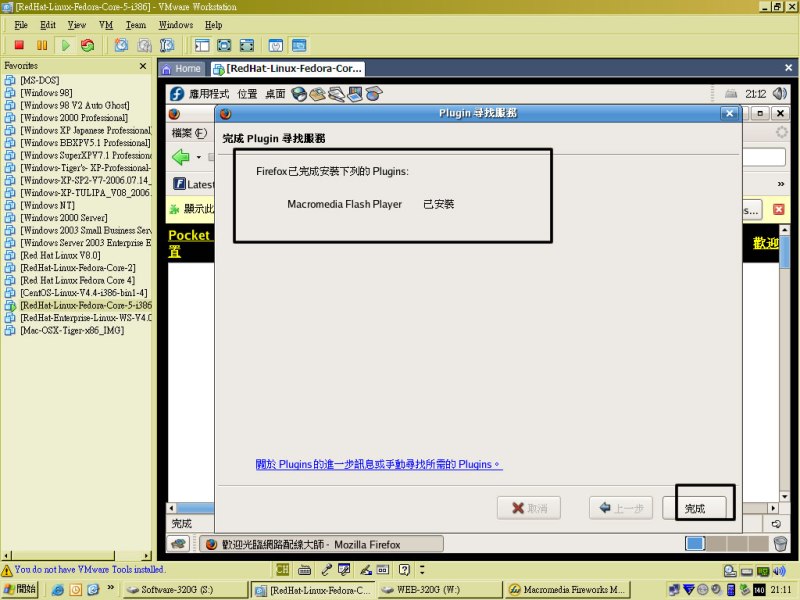Suspend the VM with the pause icon
Viewport: 800px width, 600px height.
pyautogui.click(x=42, y=45)
